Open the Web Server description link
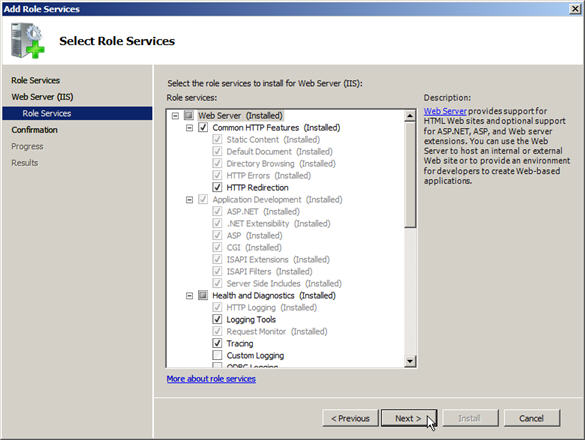Screen dimensions: 585x440 [x=445, y=111]
